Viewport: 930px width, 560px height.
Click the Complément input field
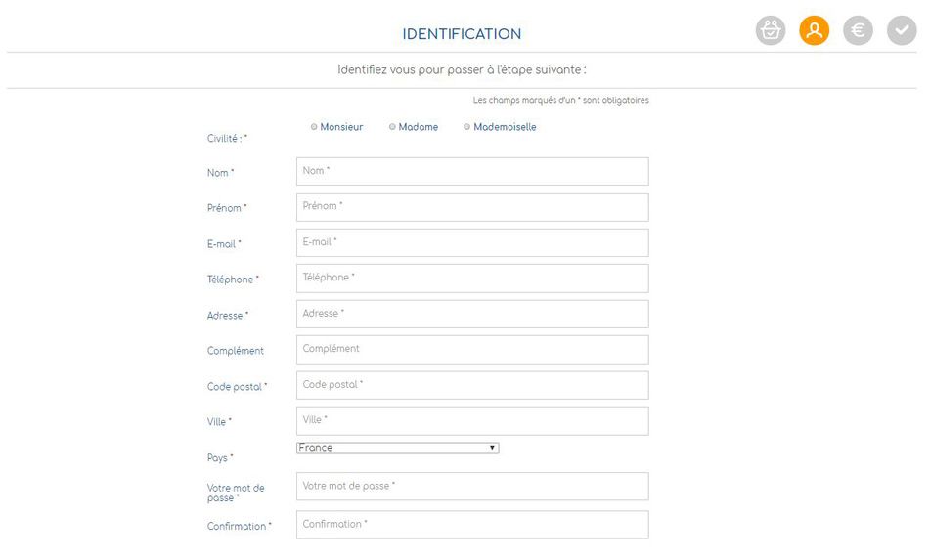point(471,349)
